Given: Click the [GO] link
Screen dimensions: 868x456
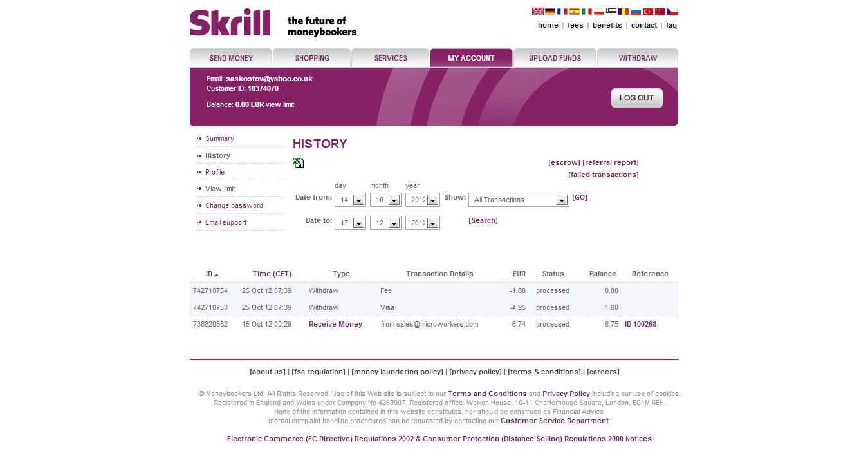Looking at the screenshot, I should click(x=580, y=198).
